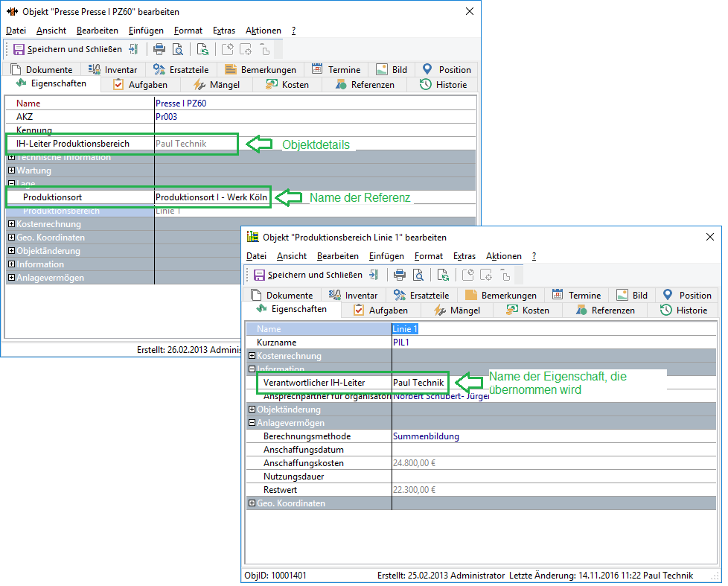Viewport: 728px width, 586px height.
Task: Open Format menu in Produktionsbereich window
Action: [x=429, y=256]
